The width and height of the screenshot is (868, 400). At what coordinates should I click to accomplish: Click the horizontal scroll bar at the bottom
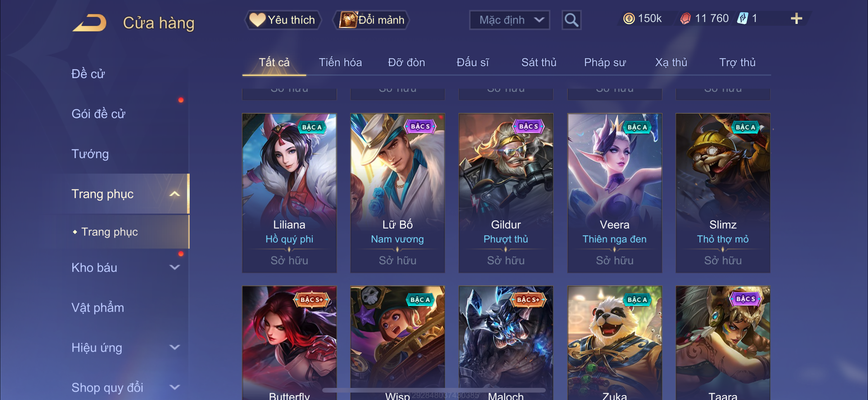434,390
